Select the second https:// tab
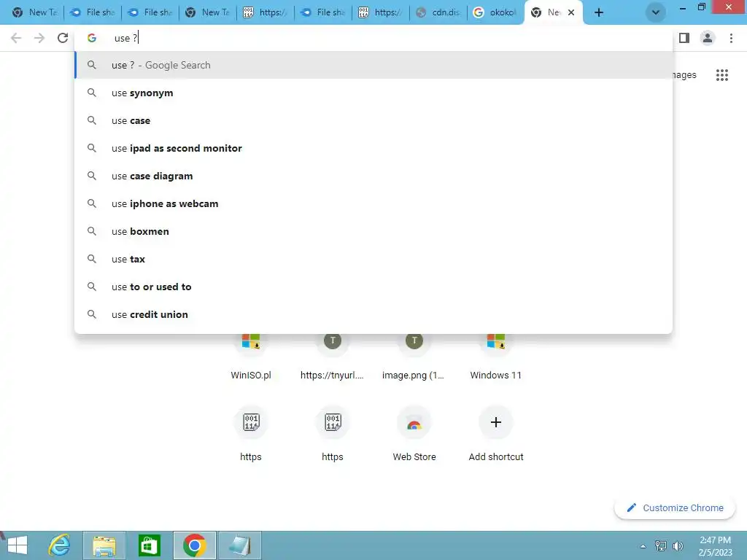Screen dimensions: 747x560 coord(381,12)
